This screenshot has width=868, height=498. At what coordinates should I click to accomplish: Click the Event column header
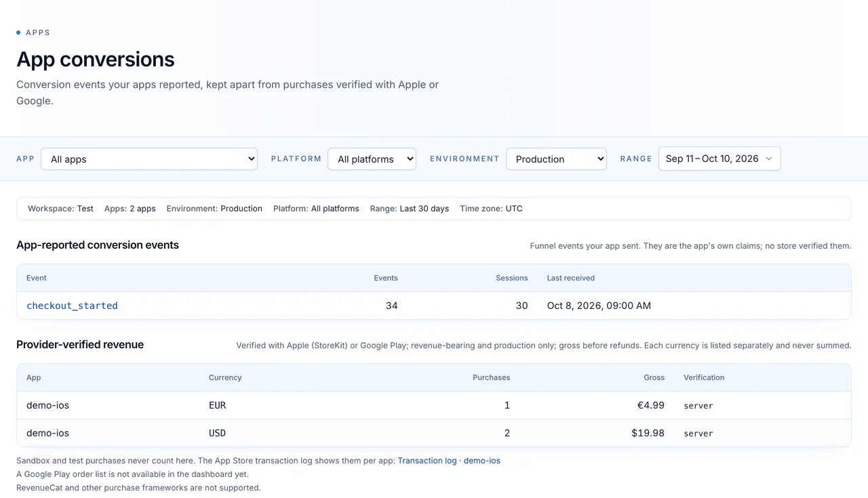pos(37,278)
